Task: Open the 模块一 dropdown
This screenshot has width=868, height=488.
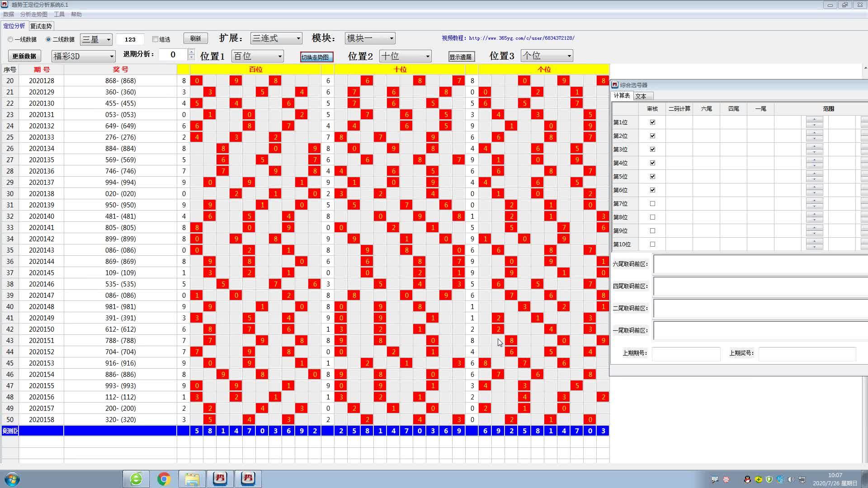Action: coord(370,38)
